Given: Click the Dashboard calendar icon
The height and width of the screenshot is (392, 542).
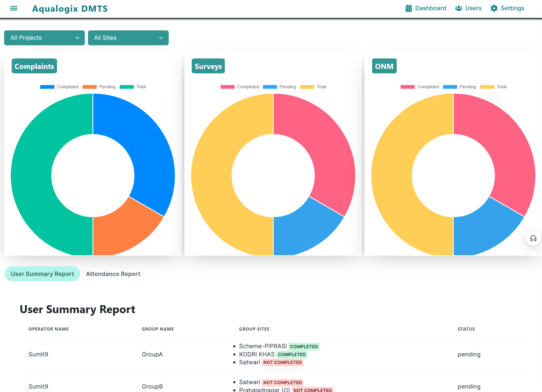Looking at the screenshot, I should [x=409, y=8].
